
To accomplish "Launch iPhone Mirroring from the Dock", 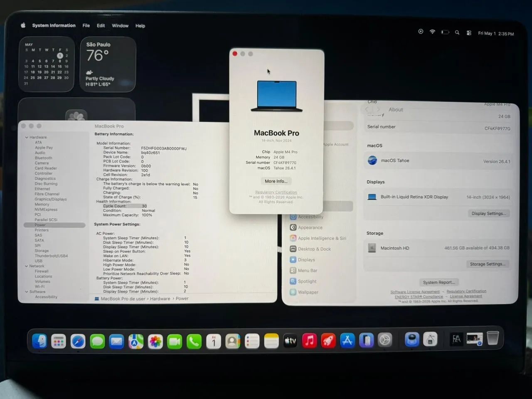I will 367,340.
